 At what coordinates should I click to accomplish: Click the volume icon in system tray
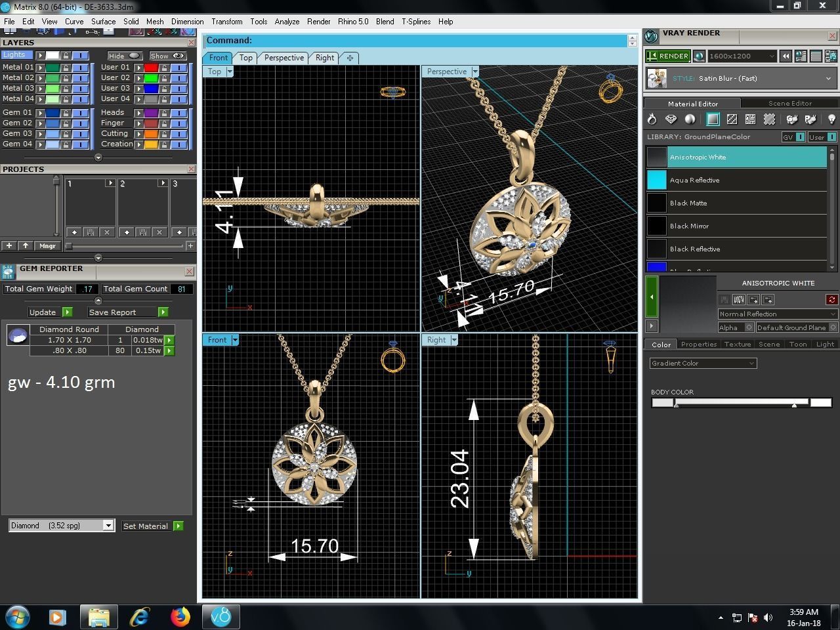(768, 618)
